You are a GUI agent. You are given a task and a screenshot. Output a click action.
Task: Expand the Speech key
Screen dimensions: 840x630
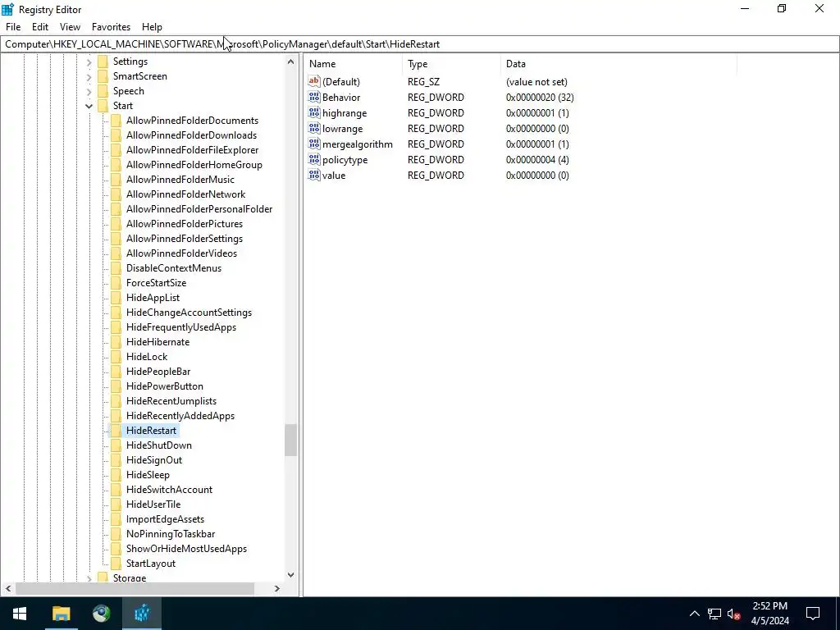tap(89, 92)
